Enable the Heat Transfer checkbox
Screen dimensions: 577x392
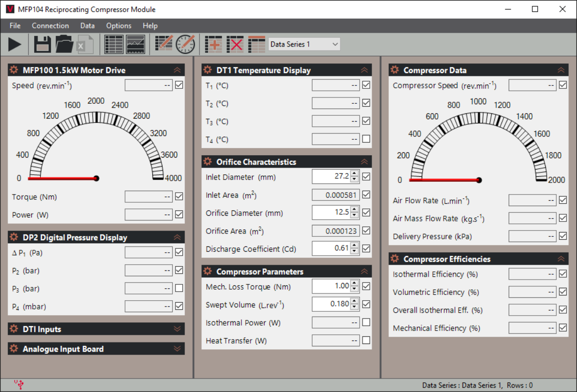[366, 341]
